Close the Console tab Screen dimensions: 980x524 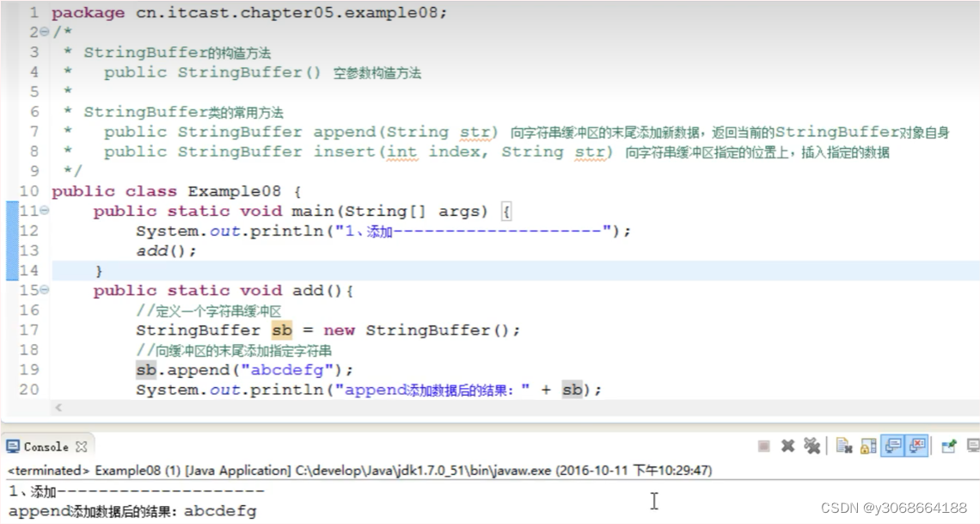(x=79, y=446)
